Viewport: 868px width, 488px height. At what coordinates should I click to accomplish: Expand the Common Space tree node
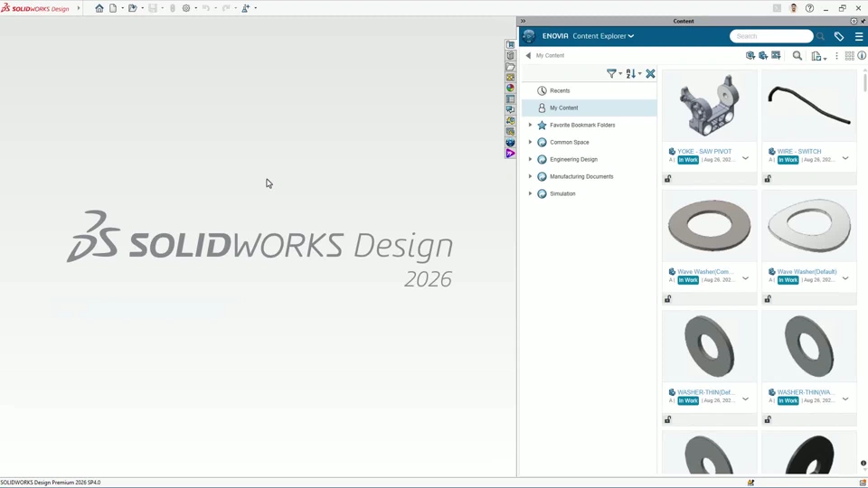(530, 142)
